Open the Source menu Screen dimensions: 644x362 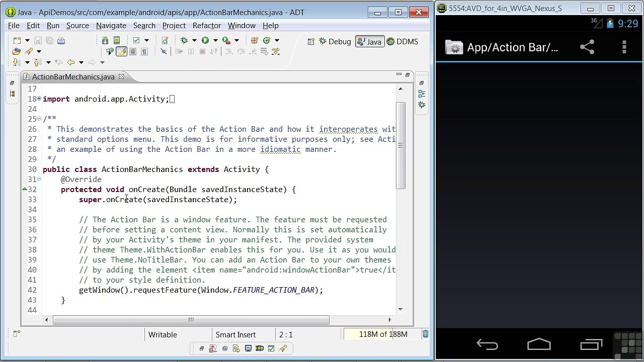[x=77, y=26]
